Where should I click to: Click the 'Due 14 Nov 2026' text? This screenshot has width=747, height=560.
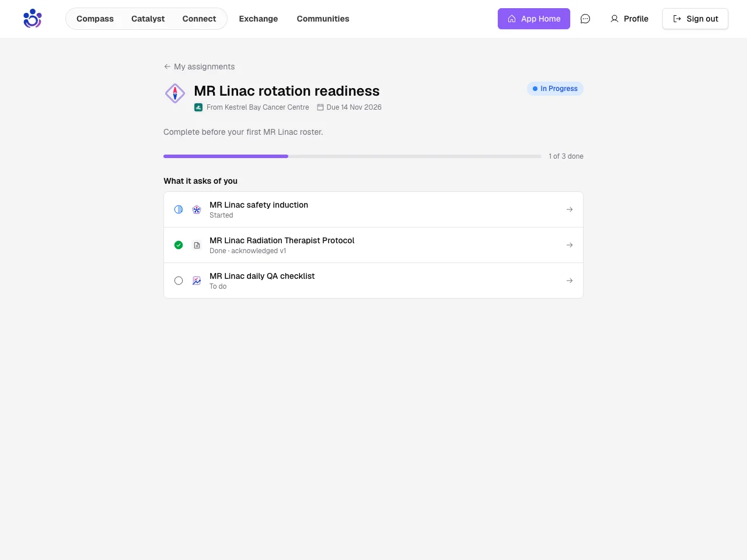(x=354, y=107)
